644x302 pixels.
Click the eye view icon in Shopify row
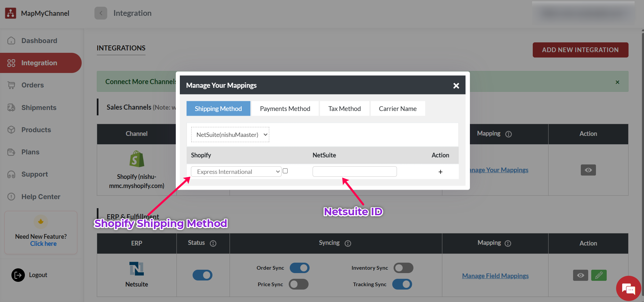(588, 170)
